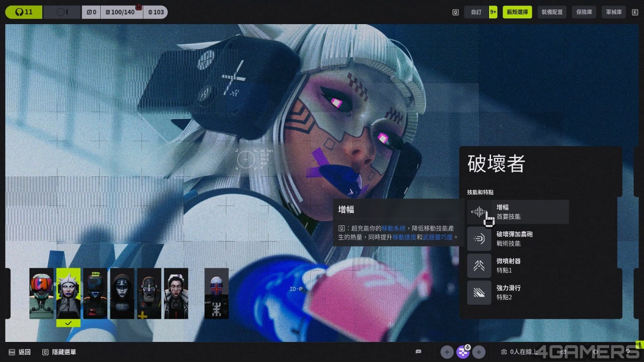The height and width of the screenshot is (362, 644).
Task: Choose the hooded pale-face character portrait
Action: pyautogui.click(x=122, y=294)
